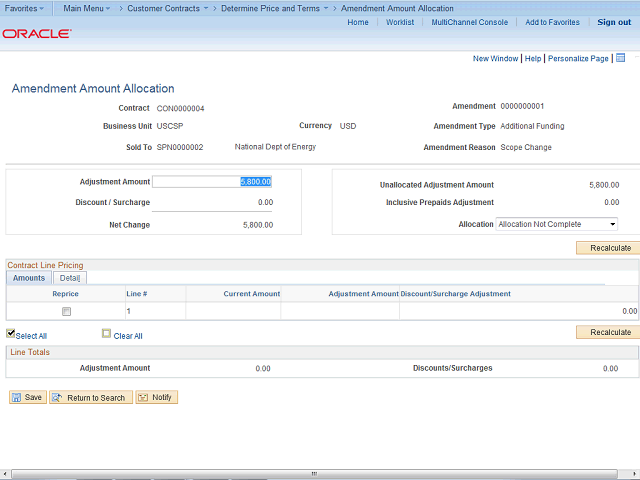The width and height of the screenshot is (640, 480).
Task: Click into the Adjustment Amount input field
Action: [212, 182]
